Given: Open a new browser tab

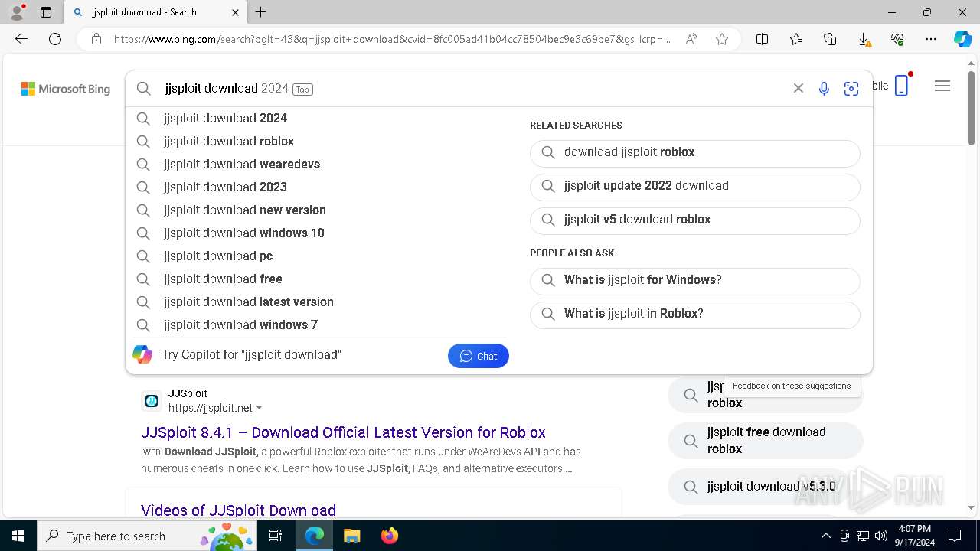Looking at the screenshot, I should click(x=260, y=12).
